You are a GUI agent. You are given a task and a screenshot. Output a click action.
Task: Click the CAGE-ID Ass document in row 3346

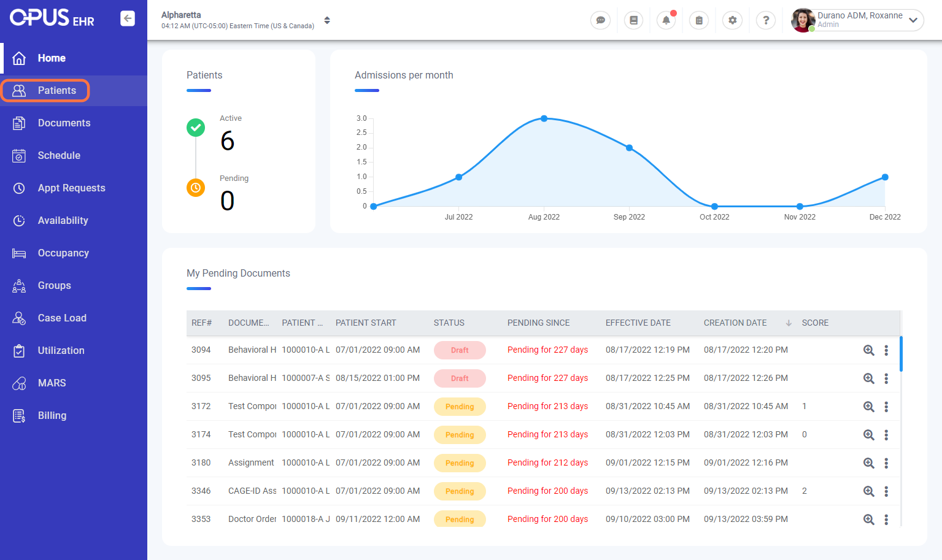[252, 491]
